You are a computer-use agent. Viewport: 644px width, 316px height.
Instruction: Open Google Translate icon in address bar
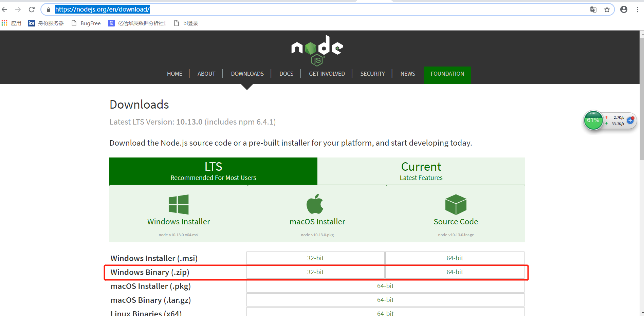coord(593,10)
